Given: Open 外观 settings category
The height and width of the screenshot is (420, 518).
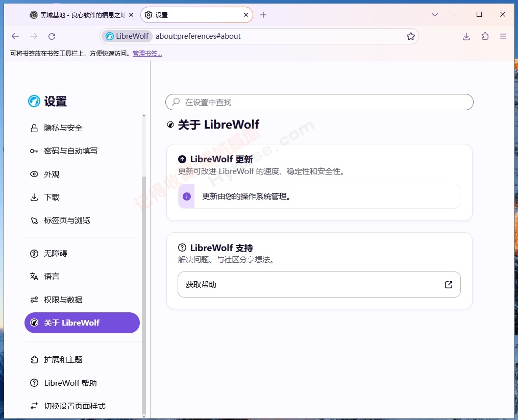Looking at the screenshot, I should coord(82,174).
